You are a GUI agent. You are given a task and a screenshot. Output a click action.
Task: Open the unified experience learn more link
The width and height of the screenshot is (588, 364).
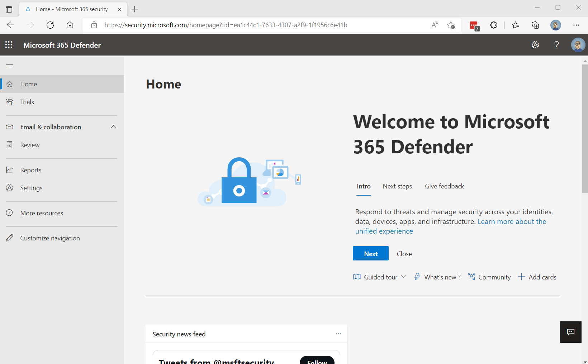tap(512, 221)
